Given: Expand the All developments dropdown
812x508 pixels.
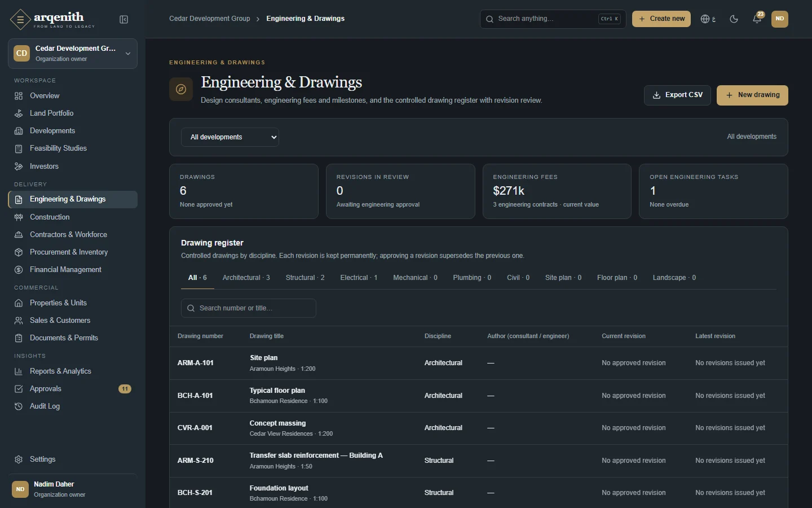Looking at the screenshot, I should click(230, 137).
